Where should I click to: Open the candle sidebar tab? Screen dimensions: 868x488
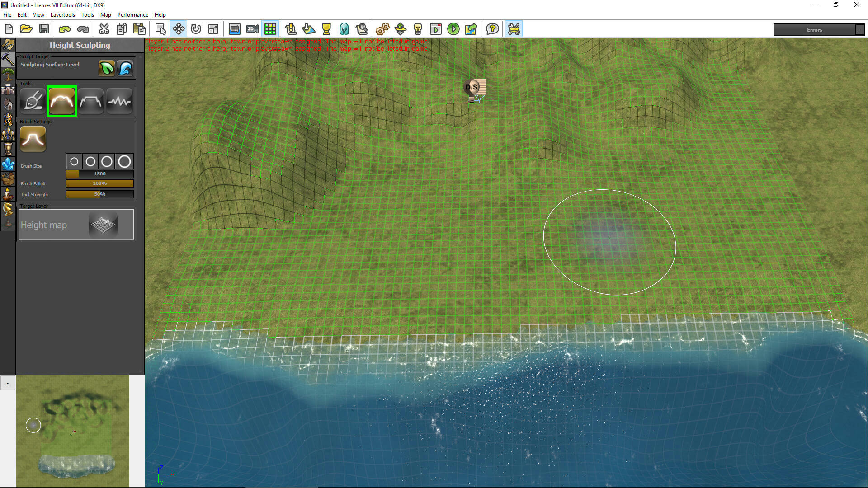coord(8,194)
